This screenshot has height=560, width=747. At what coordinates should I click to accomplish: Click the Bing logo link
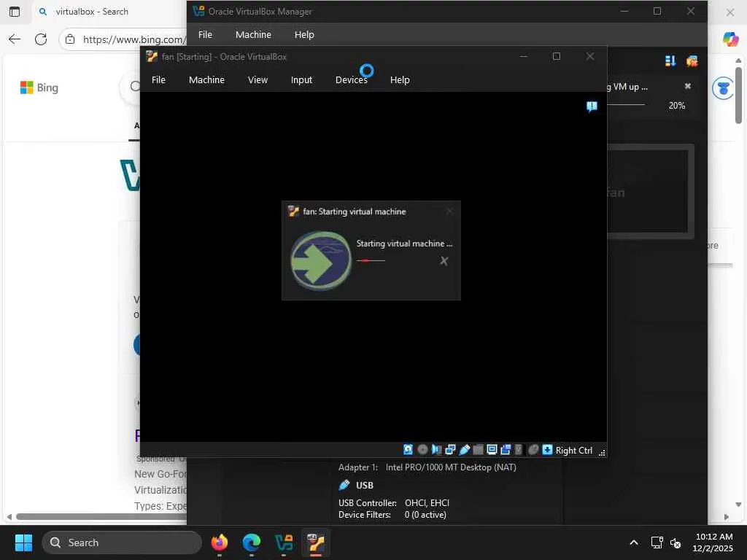point(39,87)
